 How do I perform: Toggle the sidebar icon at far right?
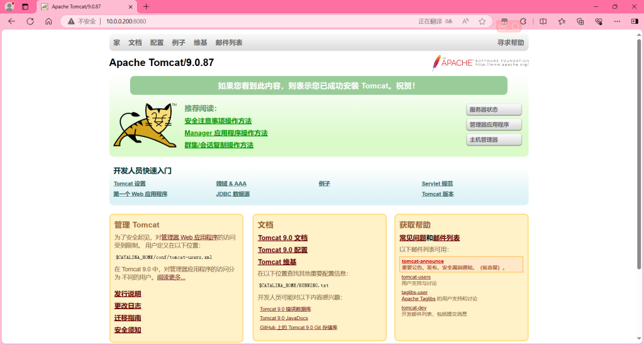[x=635, y=21]
